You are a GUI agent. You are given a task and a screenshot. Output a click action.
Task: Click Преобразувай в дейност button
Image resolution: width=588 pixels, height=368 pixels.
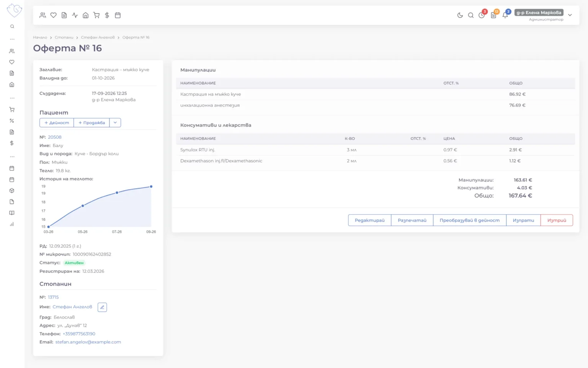[x=470, y=220]
